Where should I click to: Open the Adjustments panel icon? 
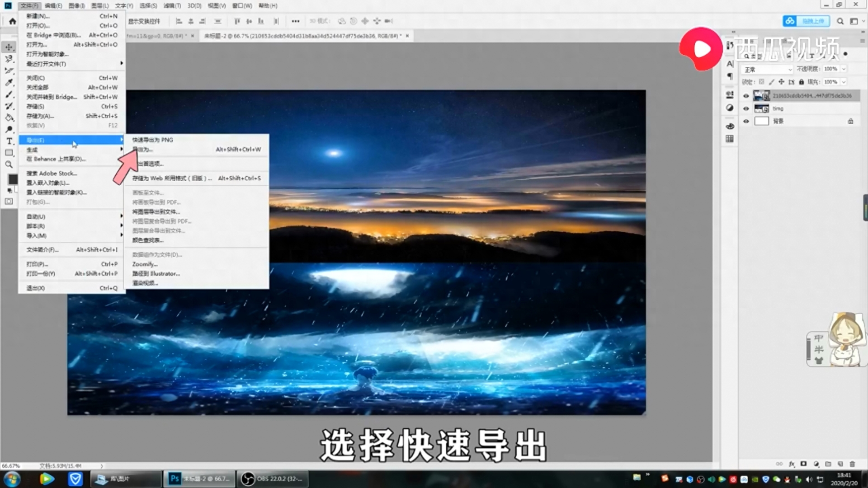(x=730, y=108)
